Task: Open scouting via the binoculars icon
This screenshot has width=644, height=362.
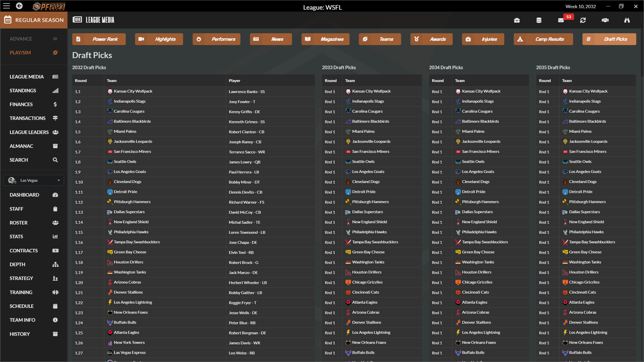Action: (627, 20)
